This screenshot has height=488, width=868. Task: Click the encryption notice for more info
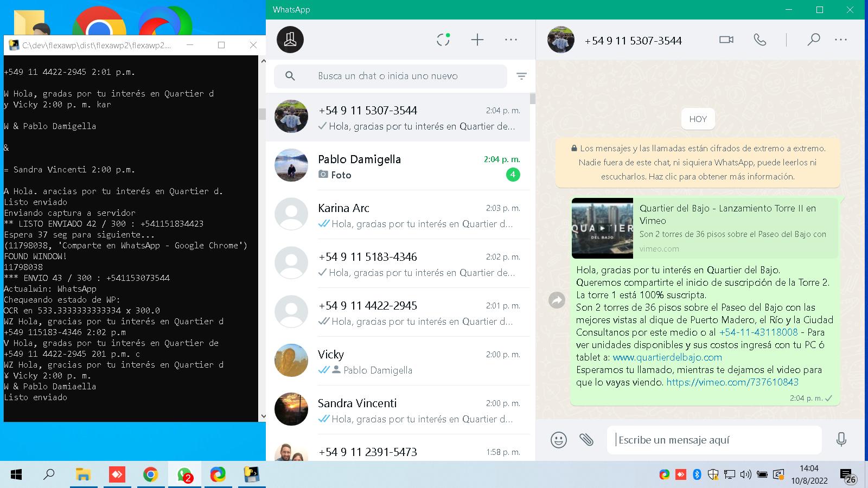[698, 163]
